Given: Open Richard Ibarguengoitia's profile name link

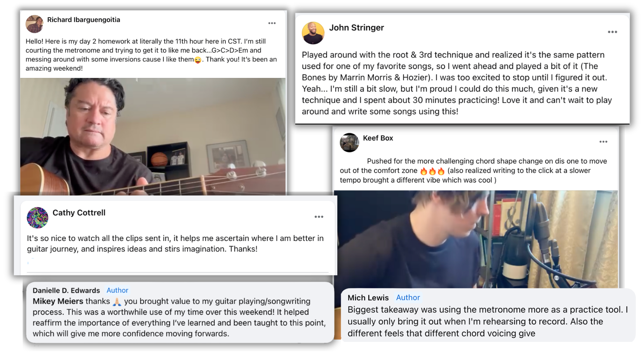Looking at the screenshot, I should click(84, 20).
